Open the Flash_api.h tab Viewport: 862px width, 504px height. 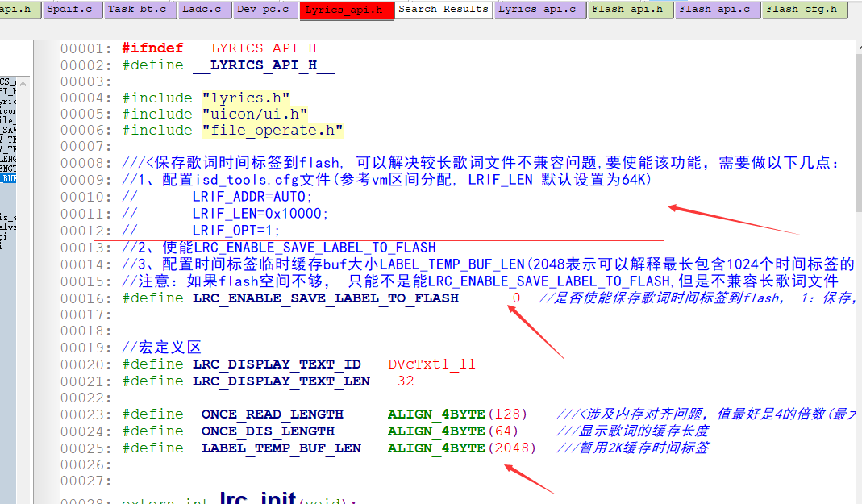tap(631, 10)
